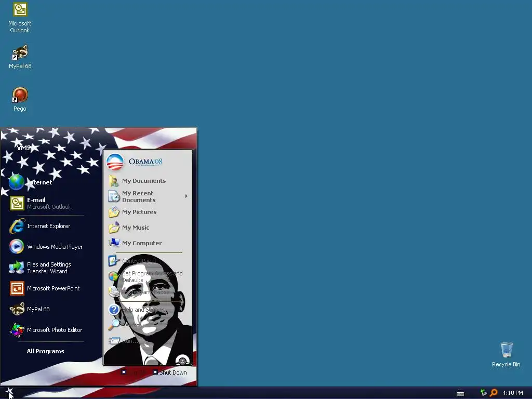Click the Printers and Faxes icon
The image size is (532, 399).
pyautogui.click(x=114, y=292)
